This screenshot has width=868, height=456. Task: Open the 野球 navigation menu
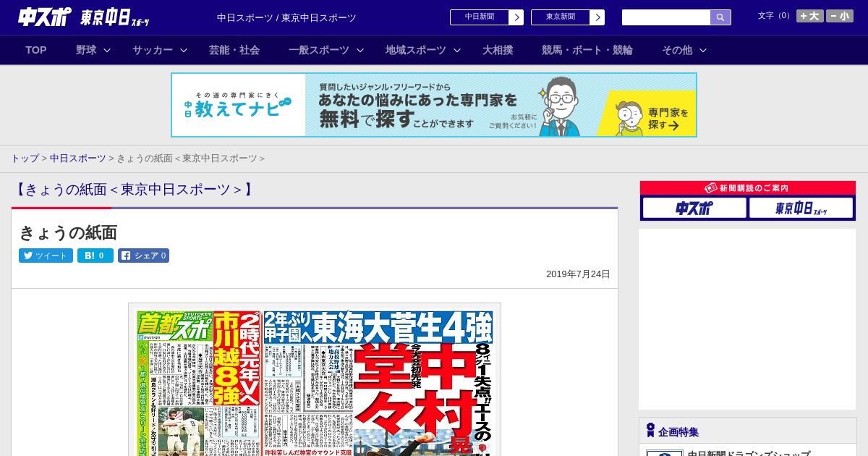pos(86,50)
